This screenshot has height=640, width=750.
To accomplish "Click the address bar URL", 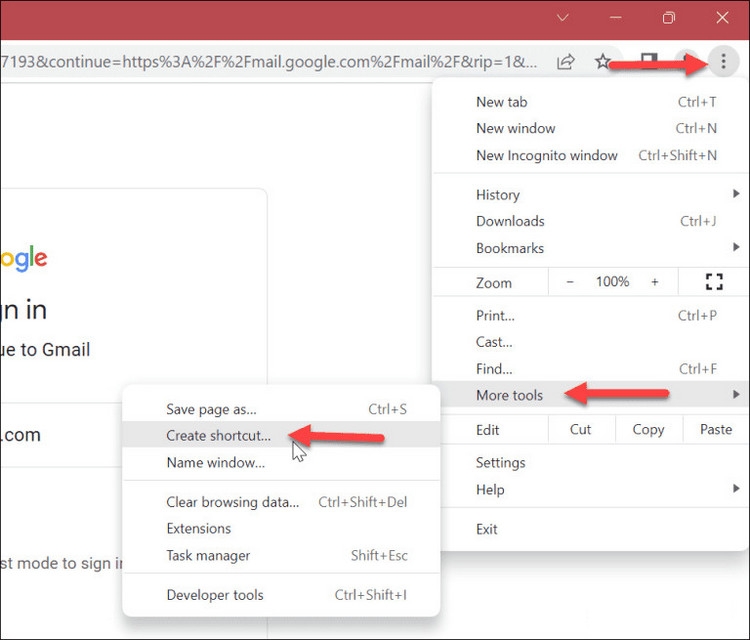I will pos(269,62).
